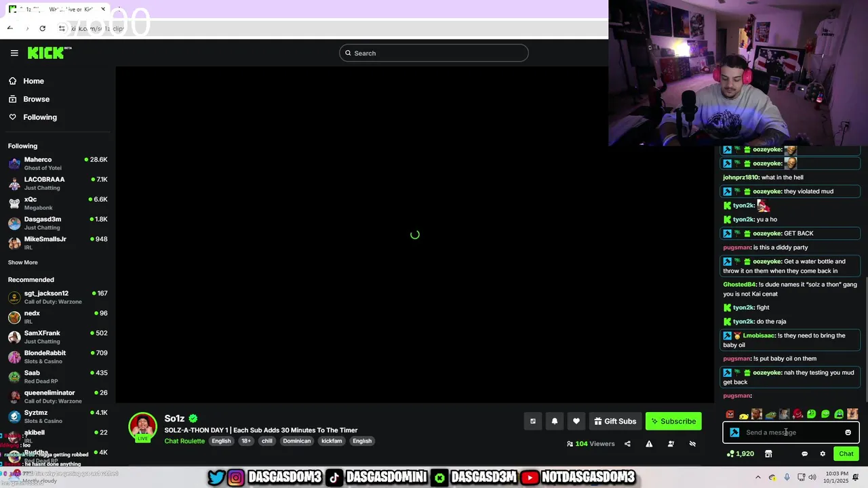The width and height of the screenshot is (868, 488).
Task: Open xQc's channel
Action: [x=58, y=203]
